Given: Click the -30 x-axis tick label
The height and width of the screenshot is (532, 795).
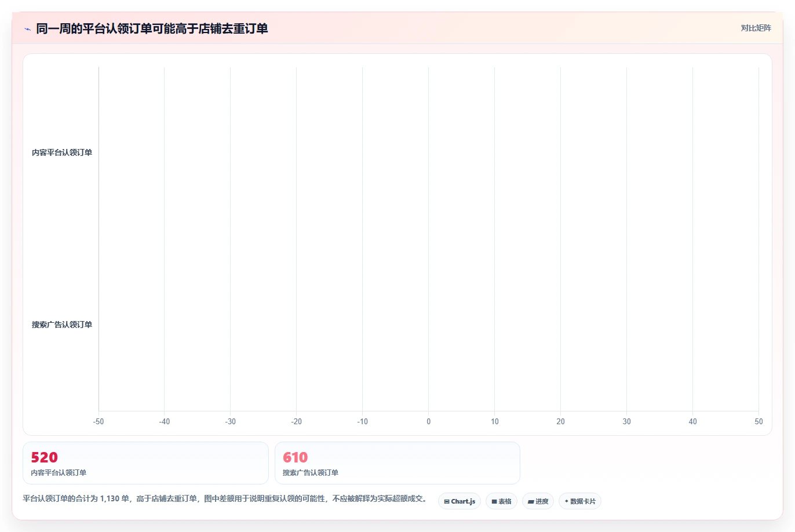Looking at the screenshot, I should click(231, 421).
